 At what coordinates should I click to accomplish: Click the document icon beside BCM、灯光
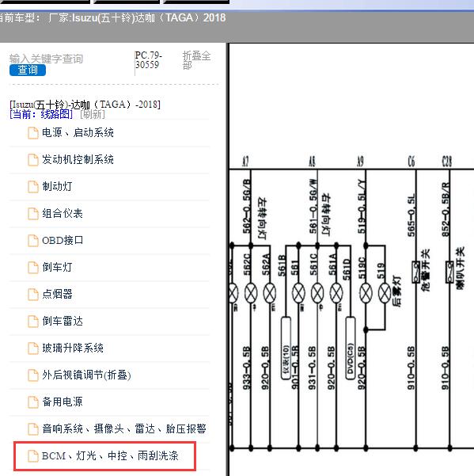point(33,456)
